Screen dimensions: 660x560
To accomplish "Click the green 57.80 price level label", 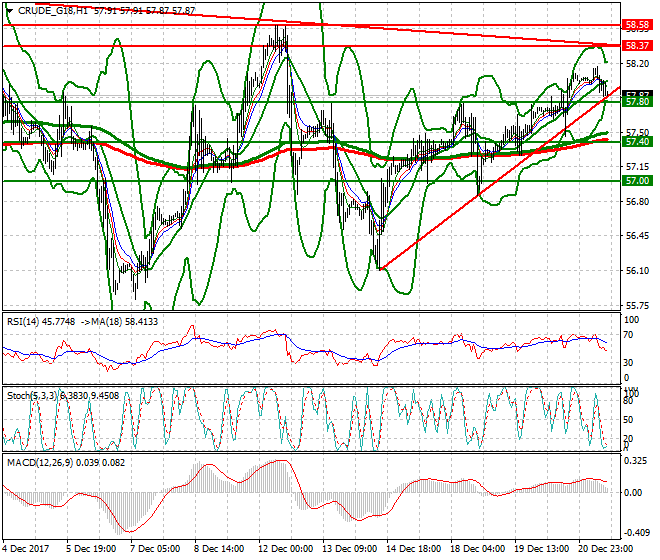I will click(x=637, y=102).
